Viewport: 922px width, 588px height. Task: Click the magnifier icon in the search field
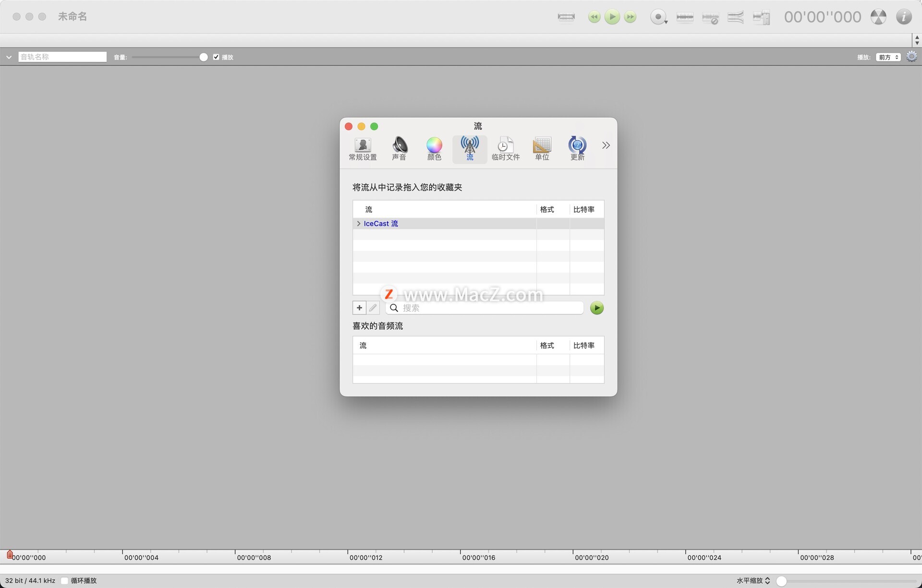tap(394, 308)
